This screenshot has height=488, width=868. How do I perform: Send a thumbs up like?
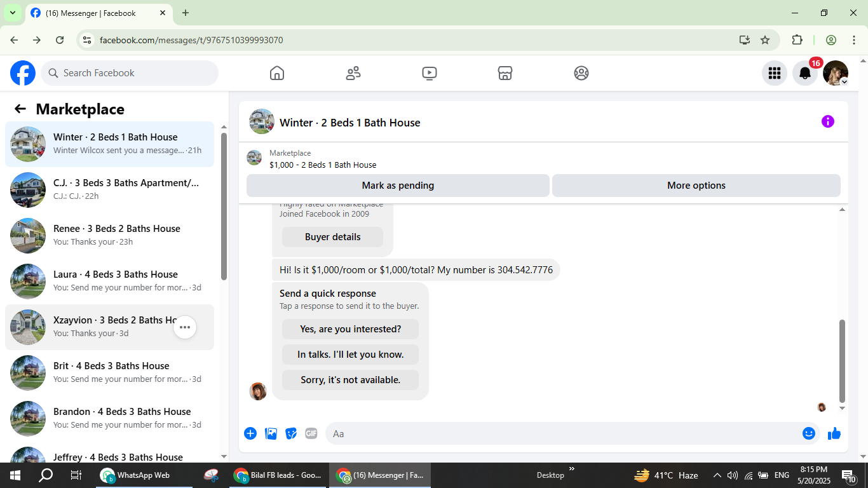[834, 433]
